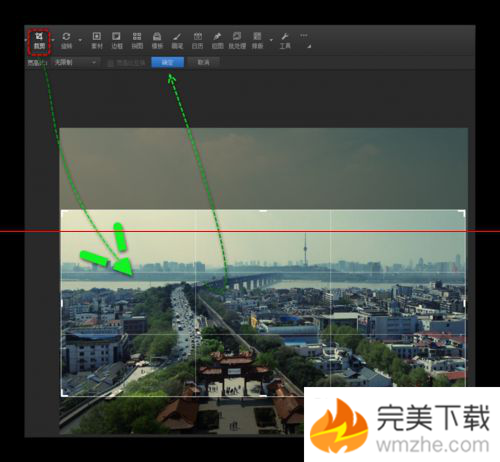Screen dimensions: 500x462
Task: Select the 裁剪 crop tool
Action: tap(39, 41)
